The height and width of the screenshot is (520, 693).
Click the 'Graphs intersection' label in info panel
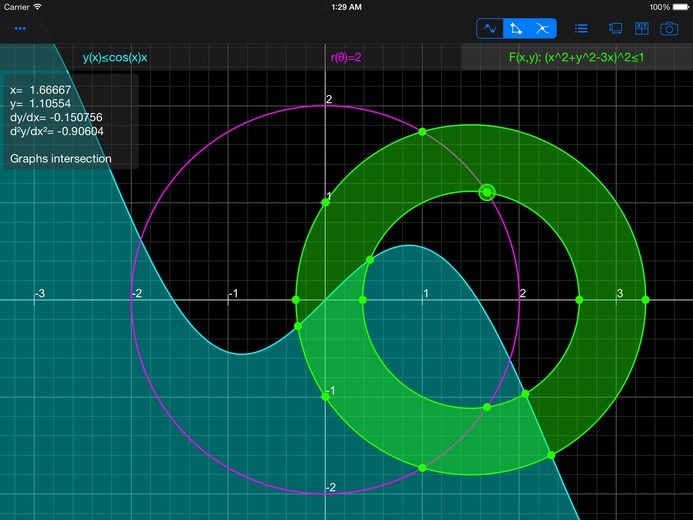pos(61,159)
